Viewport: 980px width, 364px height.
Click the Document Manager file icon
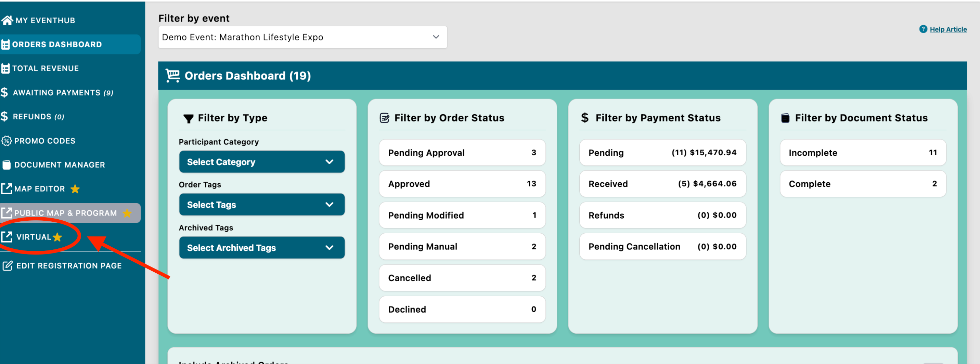7,165
